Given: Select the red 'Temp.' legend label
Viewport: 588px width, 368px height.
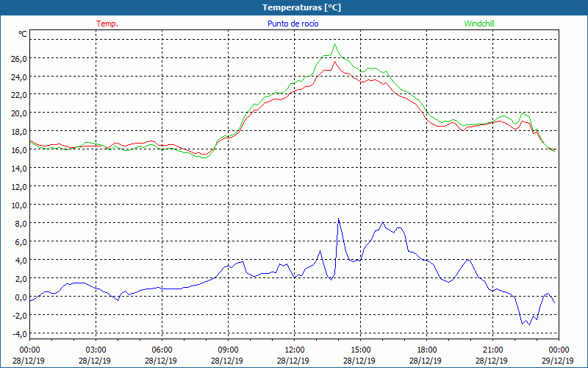Looking at the screenshot, I should pyautogui.click(x=107, y=24).
